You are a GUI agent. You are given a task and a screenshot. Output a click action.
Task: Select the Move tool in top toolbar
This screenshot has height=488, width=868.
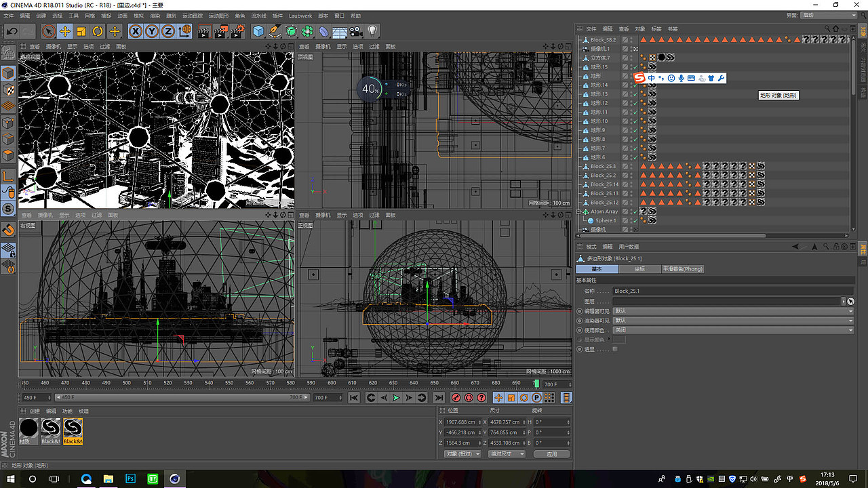click(x=64, y=31)
